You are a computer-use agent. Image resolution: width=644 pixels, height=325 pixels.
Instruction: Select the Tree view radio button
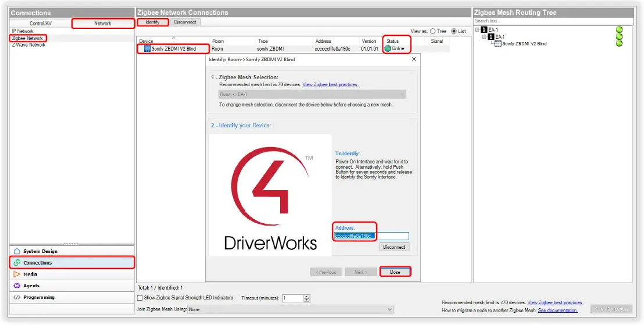coord(432,31)
